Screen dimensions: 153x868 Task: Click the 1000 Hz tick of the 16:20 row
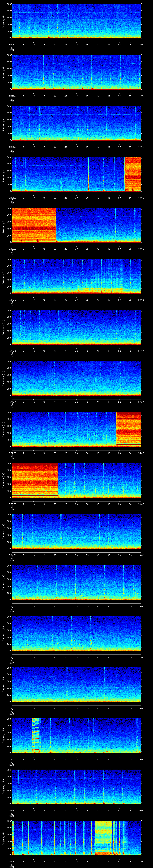coord(8,311)
